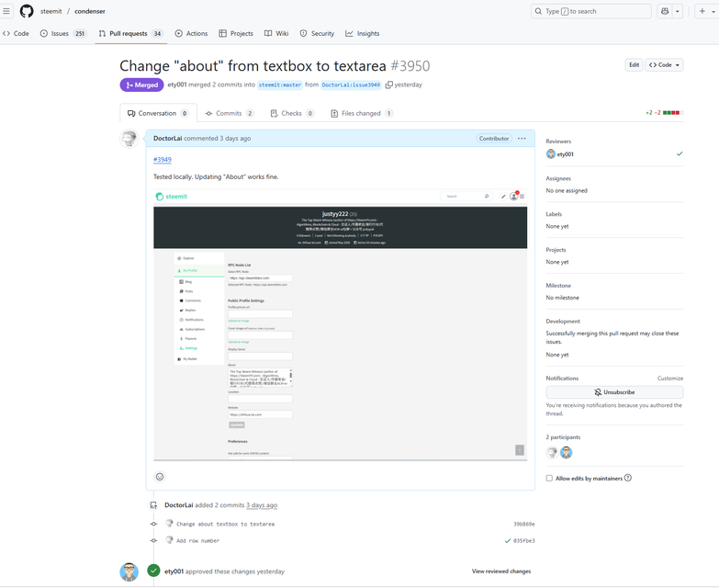Add a reaction with the smiley icon
This screenshot has height=588, width=719.
coord(160,477)
